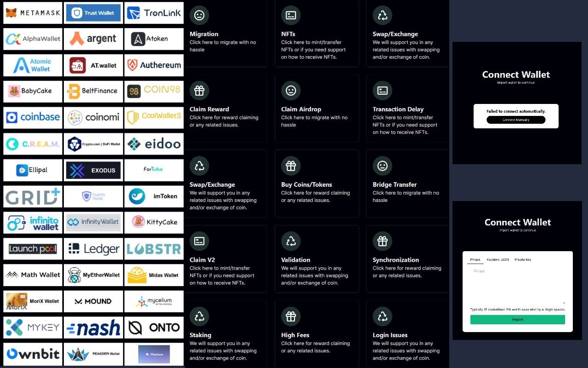Click the green Import button
The width and height of the screenshot is (588, 368).
click(517, 319)
